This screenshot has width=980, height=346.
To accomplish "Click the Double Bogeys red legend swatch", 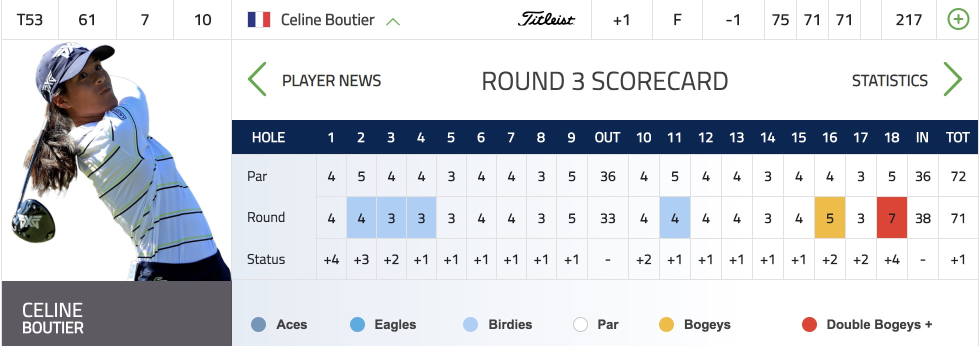I will point(809,324).
